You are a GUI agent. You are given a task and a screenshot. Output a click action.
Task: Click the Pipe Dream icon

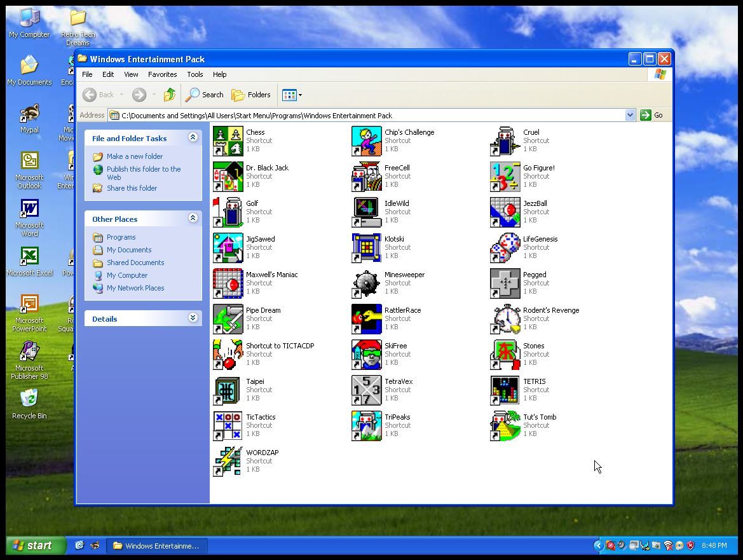pos(228,319)
